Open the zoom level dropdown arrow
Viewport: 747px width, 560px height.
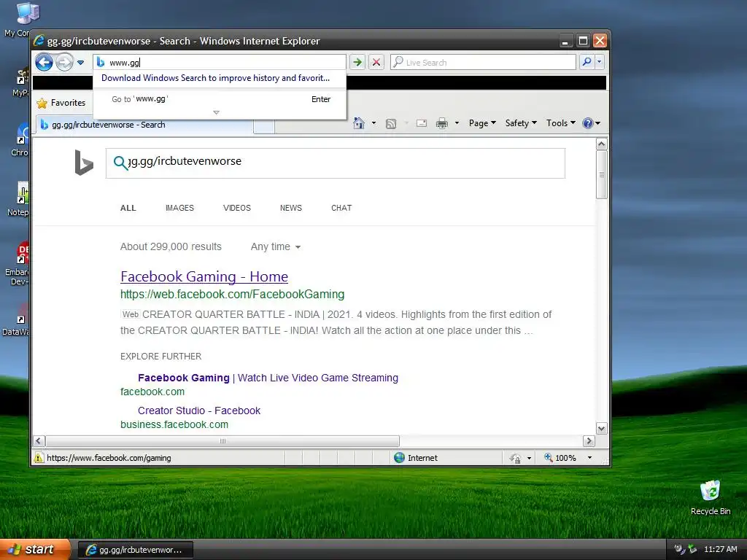[589, 458]
